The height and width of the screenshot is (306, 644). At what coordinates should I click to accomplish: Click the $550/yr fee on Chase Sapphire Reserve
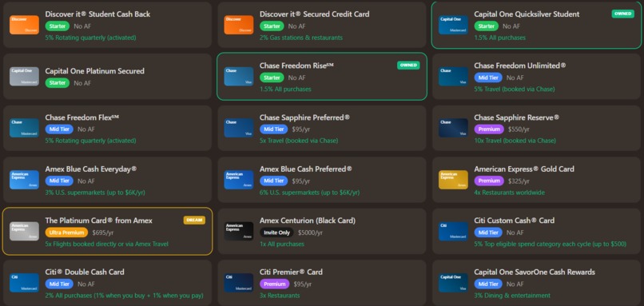click(x=519, y=129)
